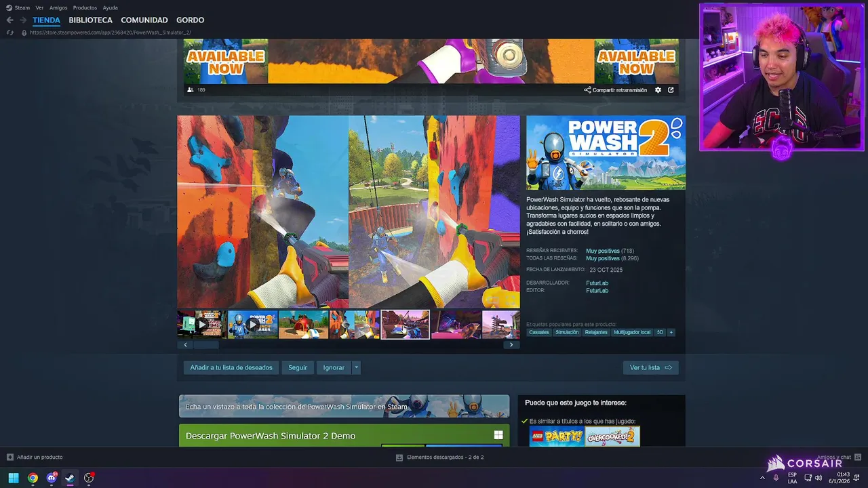
Task: Go back with the navigation back arrow
Action: coord(9,20)
